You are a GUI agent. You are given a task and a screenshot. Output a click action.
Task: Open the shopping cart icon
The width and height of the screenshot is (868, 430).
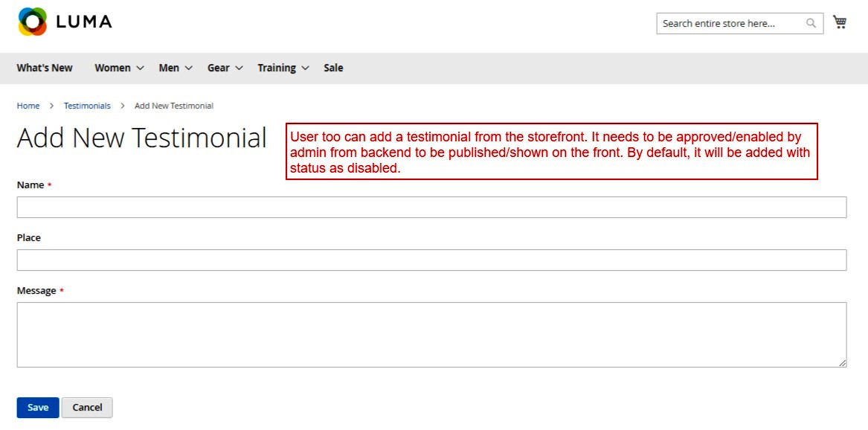pos(840,22)
